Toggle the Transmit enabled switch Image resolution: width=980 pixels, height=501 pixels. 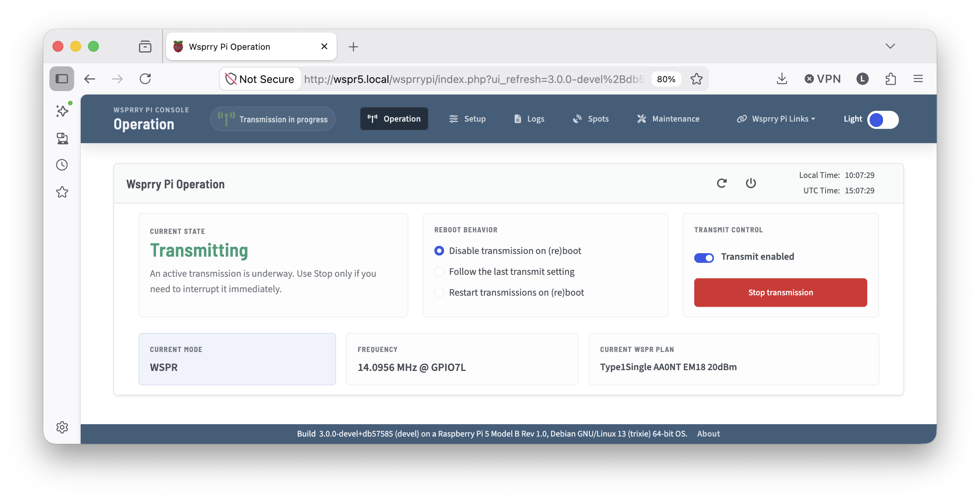(704, 258)
